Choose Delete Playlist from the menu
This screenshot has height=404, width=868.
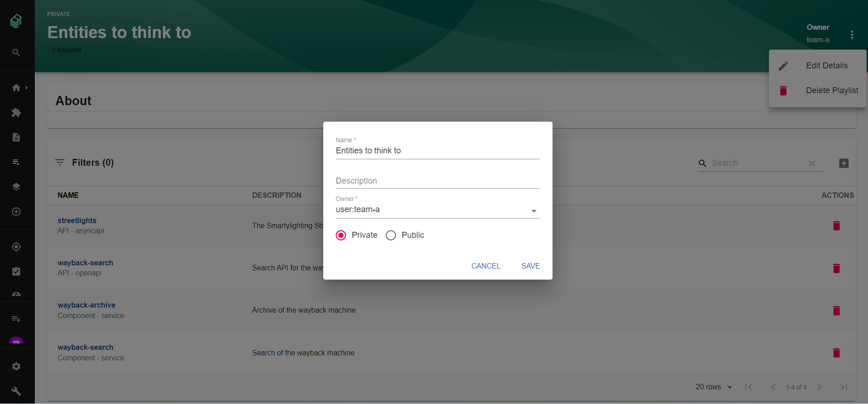click(831, 90)
